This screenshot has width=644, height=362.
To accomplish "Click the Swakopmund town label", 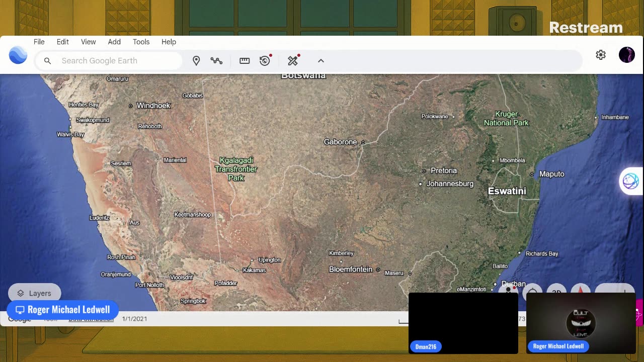I will tap(93, 120).
